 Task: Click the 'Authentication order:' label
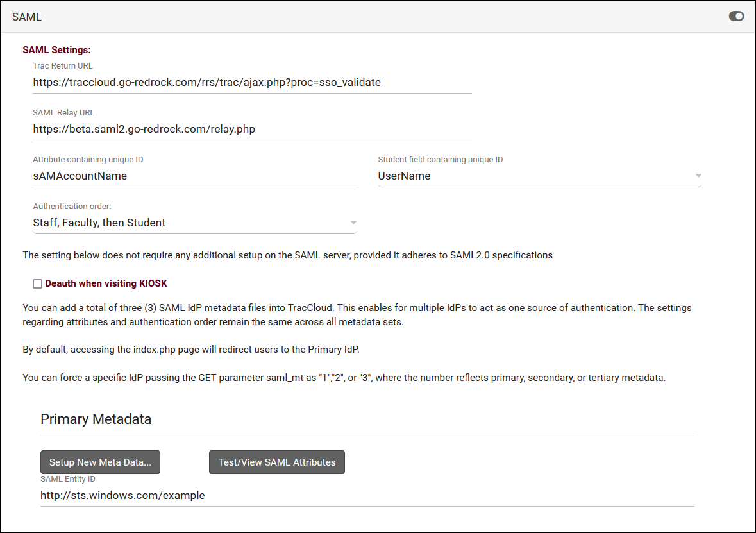tap(72, 207)
